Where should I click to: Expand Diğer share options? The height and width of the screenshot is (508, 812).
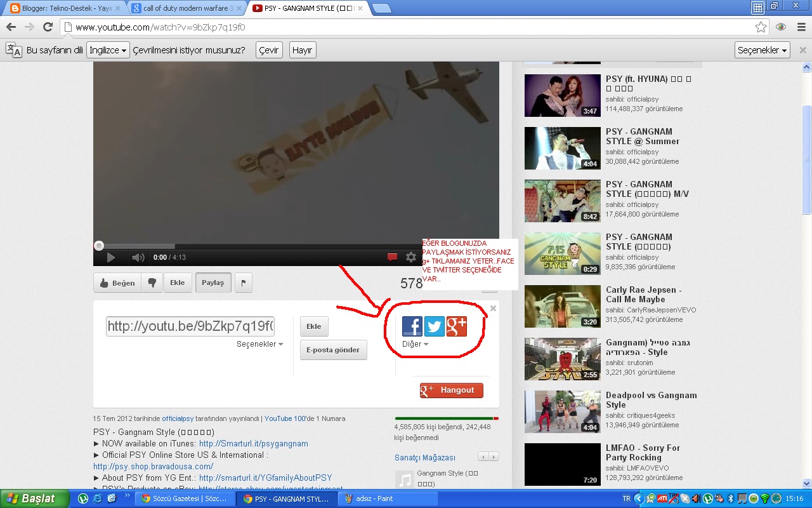416,344
